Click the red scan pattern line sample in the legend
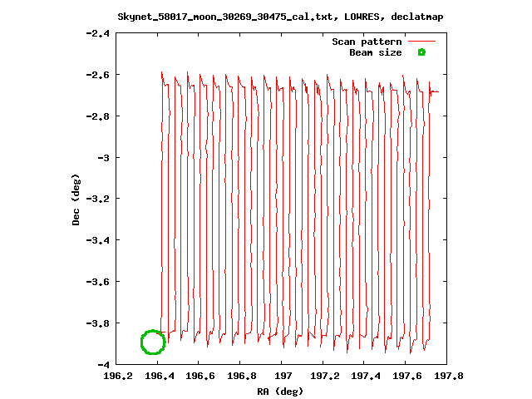This screenshot has width=532, height=399. click(x=421, y=42)
